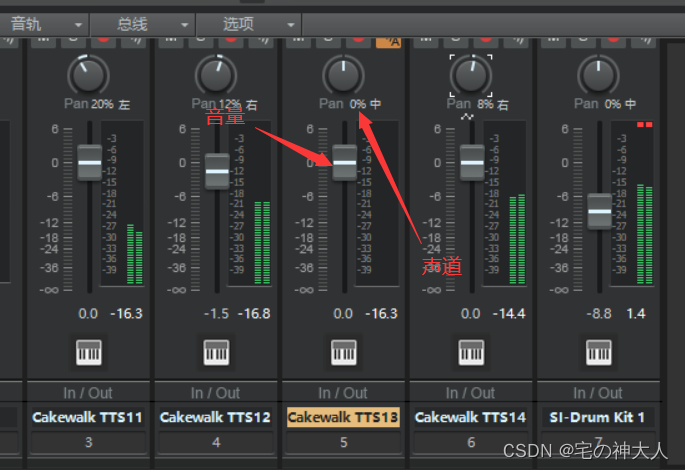
Task: Click track number 4 below Cakewalk TTS12
Action: [x=216, y=442]
